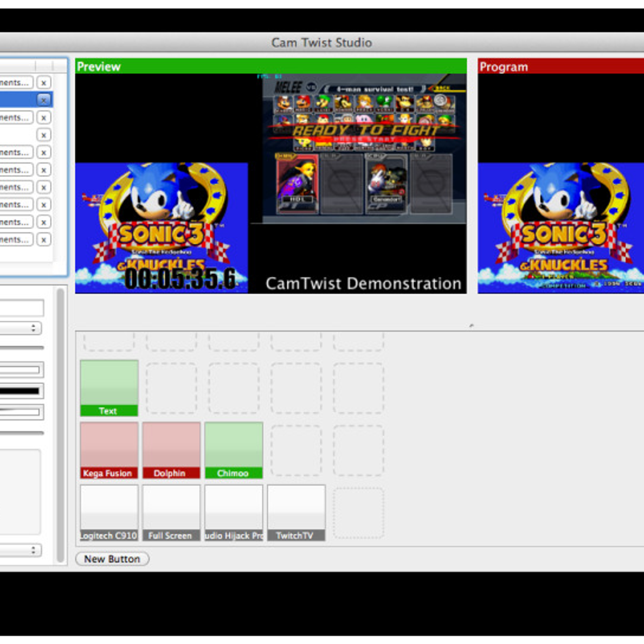This screenshot has height=644, width=644.
Task: Click the TwitchTV button
Action: 296,512
